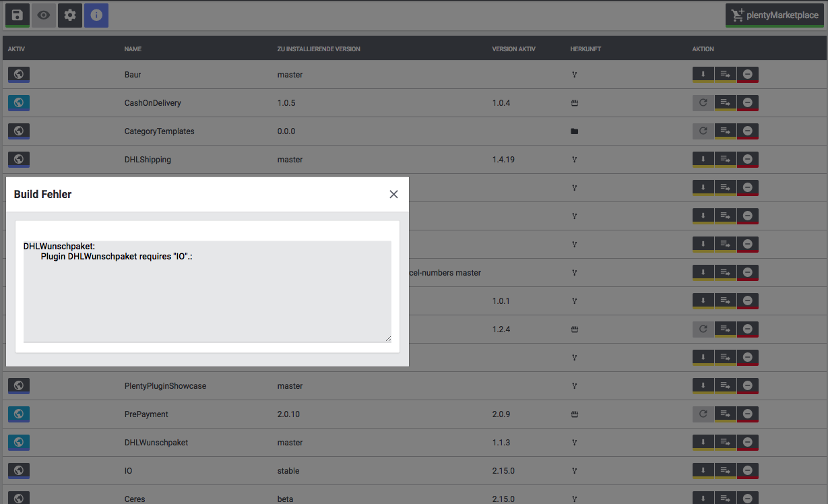Viewport: 828px width, 504px height.
Task: Remove PlentyPluginShowcase with the minus icon
Action: click(x=748, y=386)
